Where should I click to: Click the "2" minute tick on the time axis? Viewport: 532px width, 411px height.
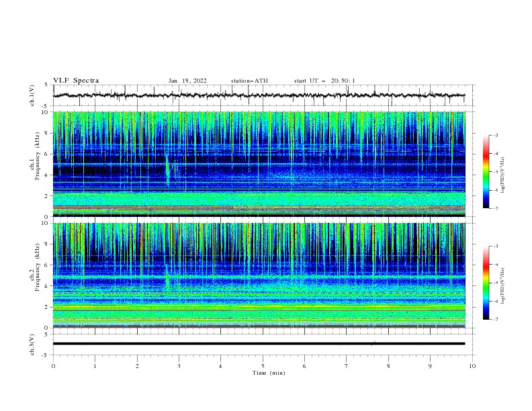pos(137,366)
